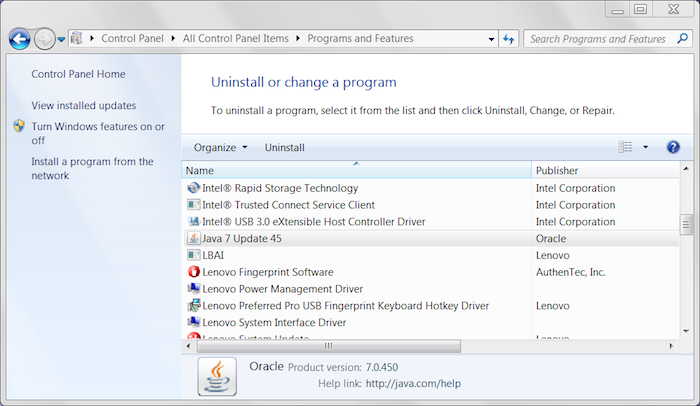Click the Java 7 Update 45 row icon
This screenshot has height=406, width=700.
[x=193, y=238]
